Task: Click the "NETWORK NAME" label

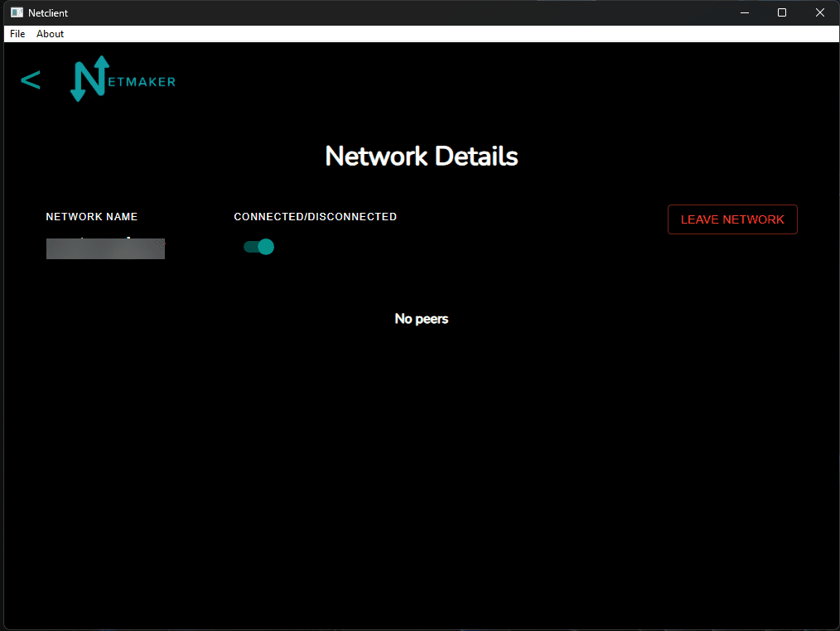Action: (x=92, y=216)
